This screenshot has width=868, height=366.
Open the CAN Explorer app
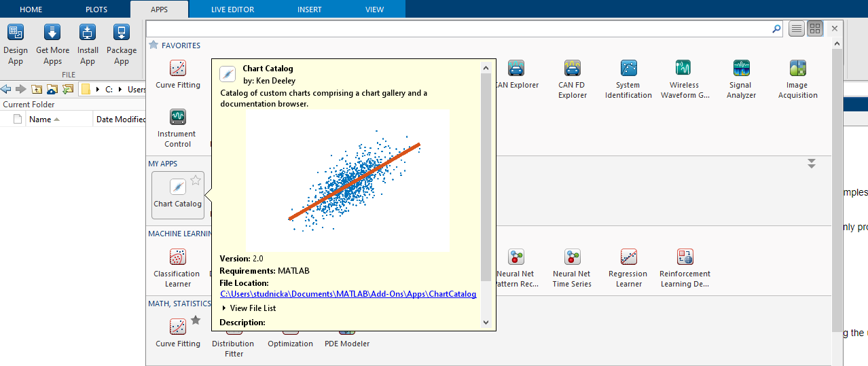tap(516, 75)
